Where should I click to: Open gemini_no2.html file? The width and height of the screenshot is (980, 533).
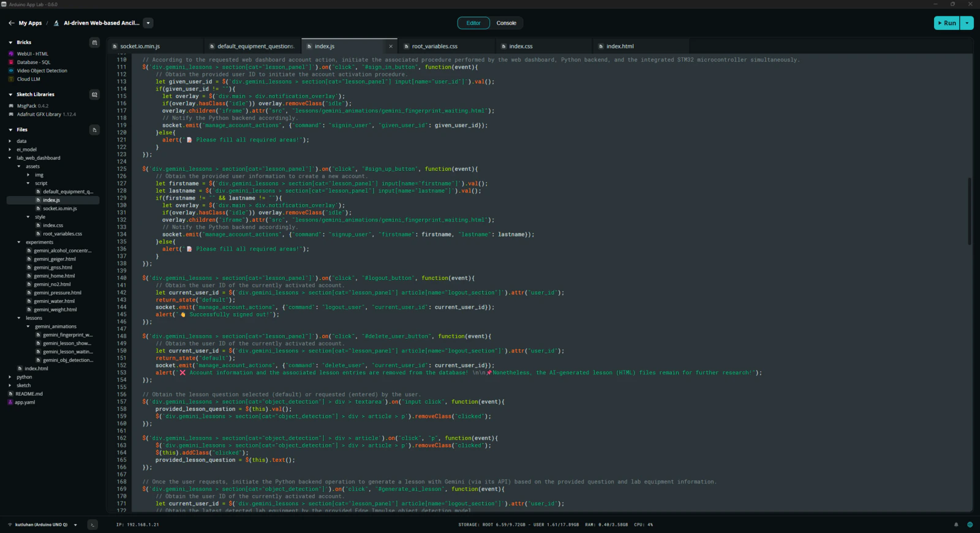52,284
